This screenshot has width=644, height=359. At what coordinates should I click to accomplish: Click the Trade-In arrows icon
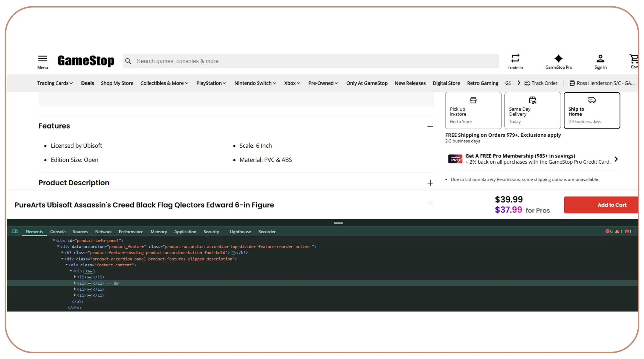pyautogui.click(x=515, y=58)
